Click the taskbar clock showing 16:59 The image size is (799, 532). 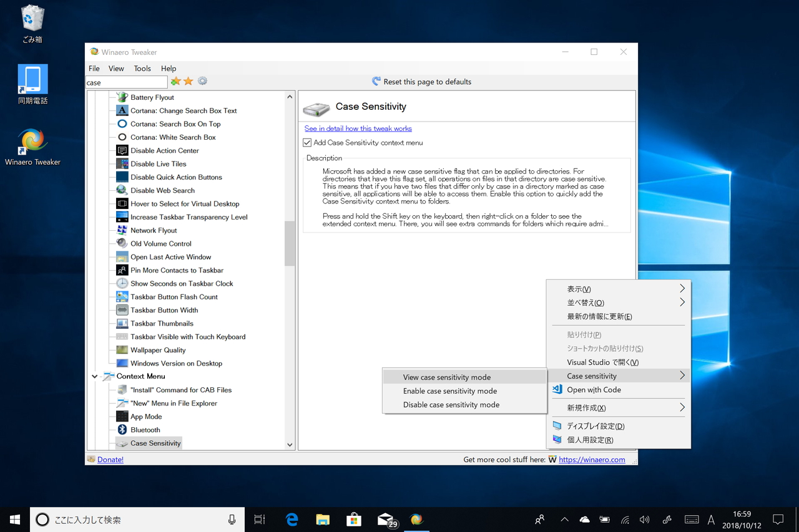coord(742,520)
